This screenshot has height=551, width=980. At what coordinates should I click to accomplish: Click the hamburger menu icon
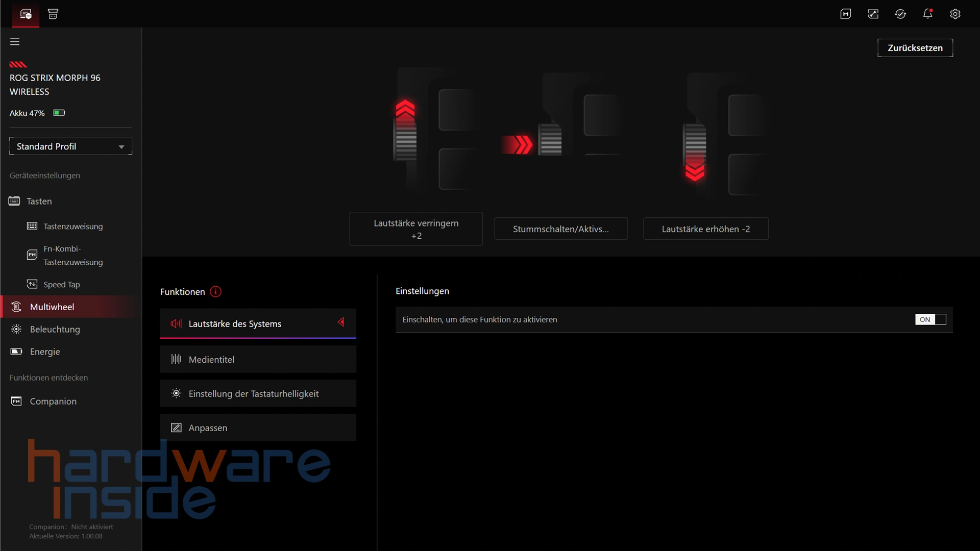click(15, 42)
